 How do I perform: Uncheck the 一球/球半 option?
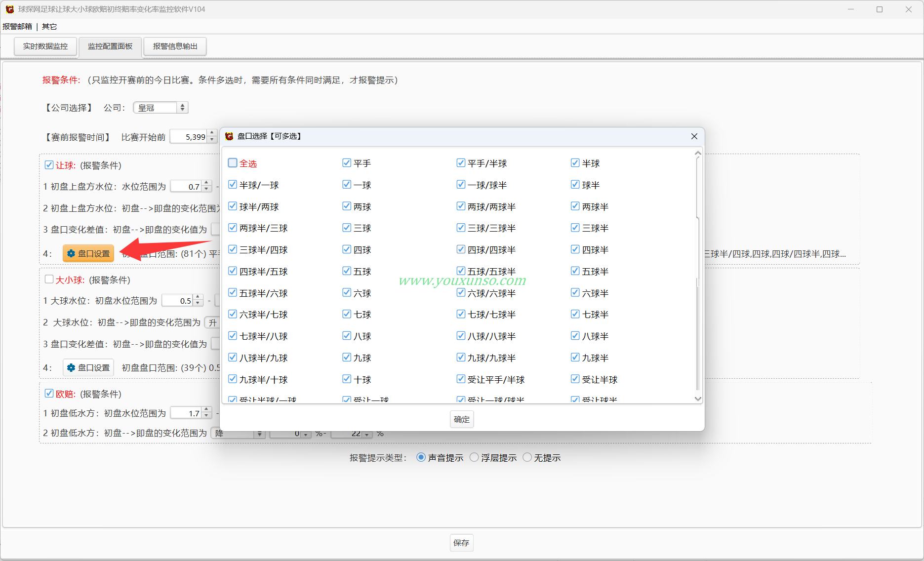pyautogui.click(x=461, y=185)
